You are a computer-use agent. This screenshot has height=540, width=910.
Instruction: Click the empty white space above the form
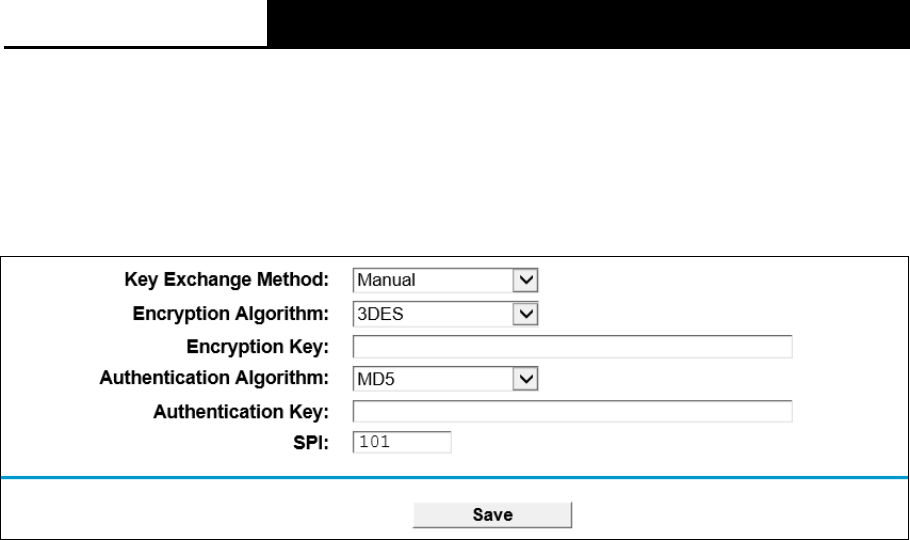[455, 152]
